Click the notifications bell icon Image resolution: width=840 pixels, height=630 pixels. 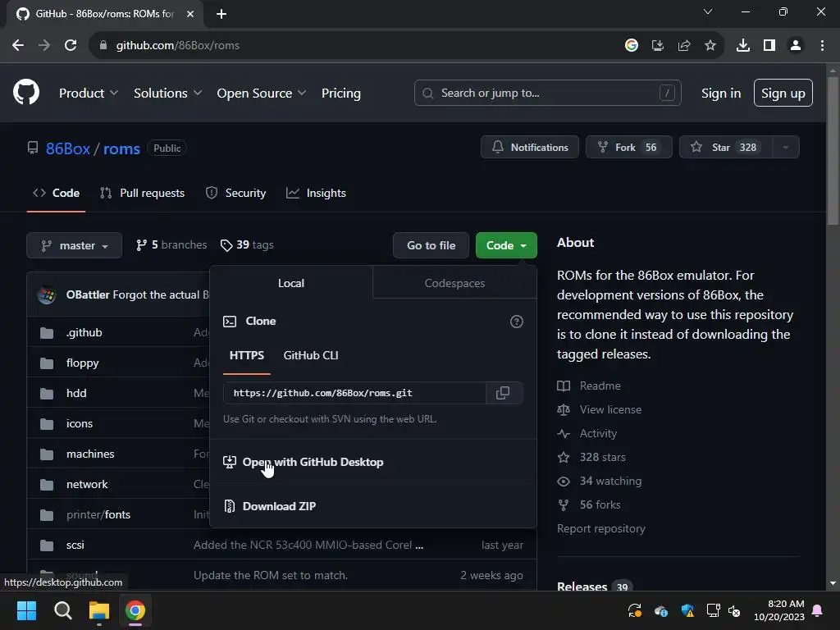[498, 148]
